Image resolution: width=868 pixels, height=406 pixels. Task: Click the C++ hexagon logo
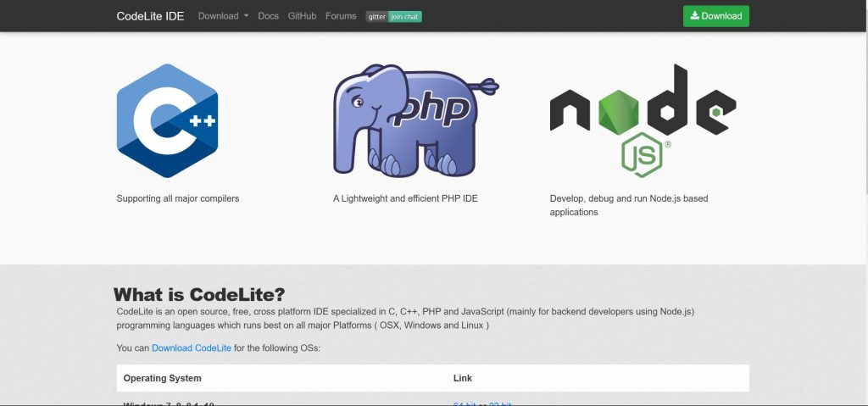(167, 120)
